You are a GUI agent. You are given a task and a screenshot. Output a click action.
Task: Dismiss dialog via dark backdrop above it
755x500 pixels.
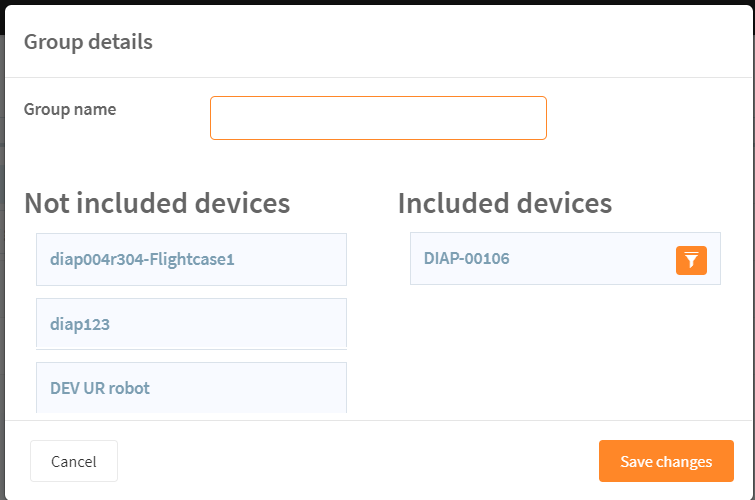378,2
